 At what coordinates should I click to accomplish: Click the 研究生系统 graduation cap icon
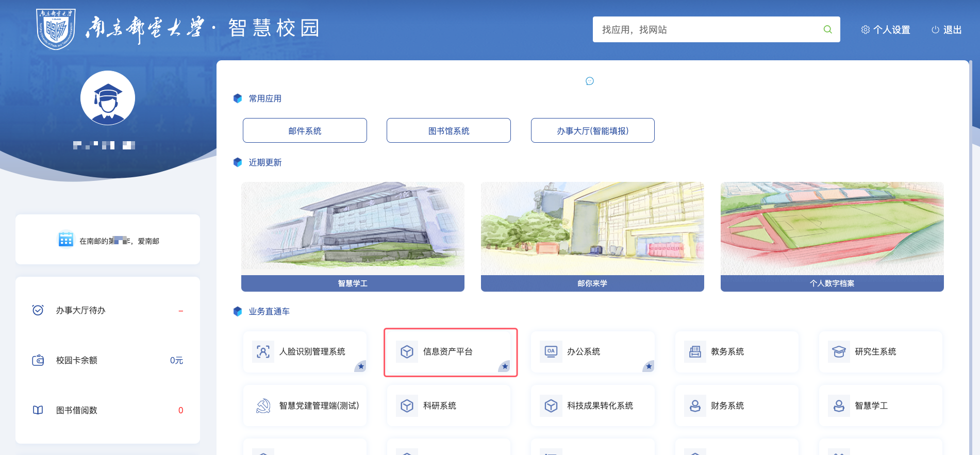point(839,351)
